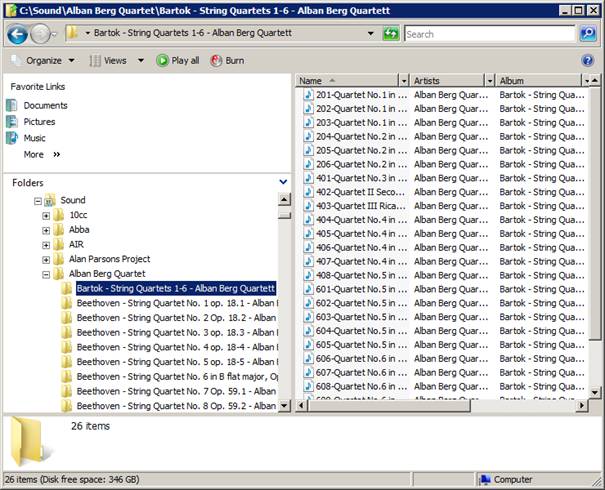Collapse the Alban Berg Quartet folder node
Viewport: 605px width, 490px height.
point(46,273)
